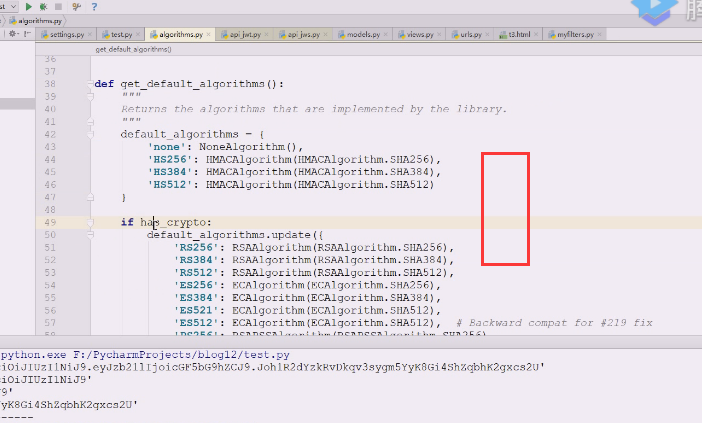Close the views.py tab

tap(439, 34)
